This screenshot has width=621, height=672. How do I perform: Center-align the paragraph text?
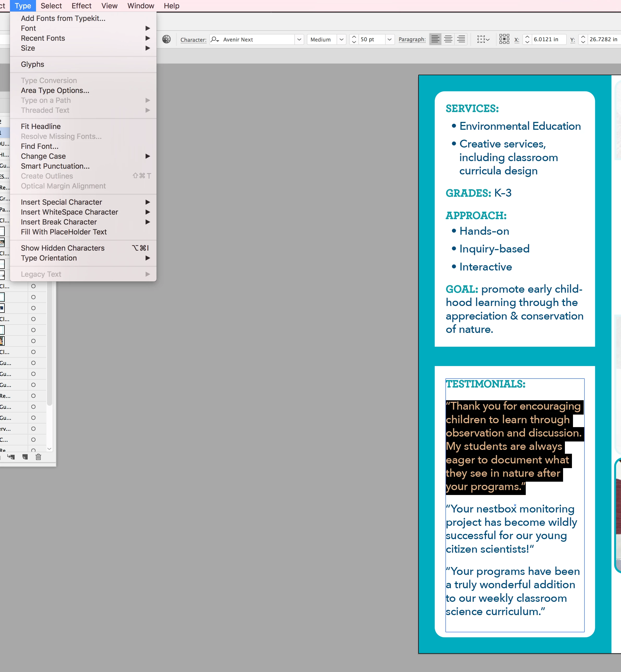tap(448, 39)
